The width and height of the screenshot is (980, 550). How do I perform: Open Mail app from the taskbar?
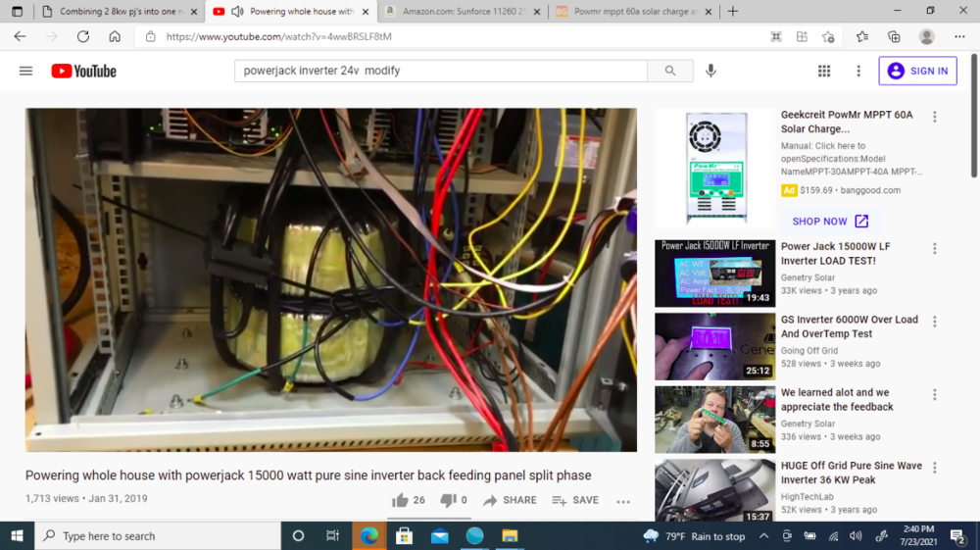[x=439, y=535]
